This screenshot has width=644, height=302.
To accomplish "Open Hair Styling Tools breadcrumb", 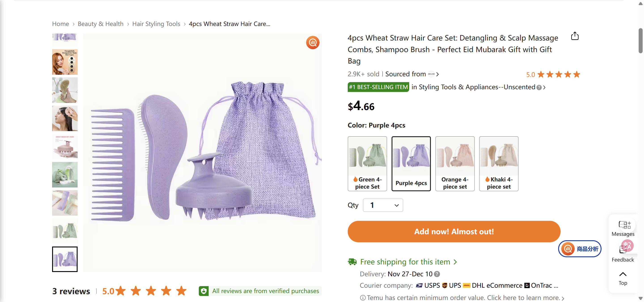I will pyautogui.click(x=156, y=24).
